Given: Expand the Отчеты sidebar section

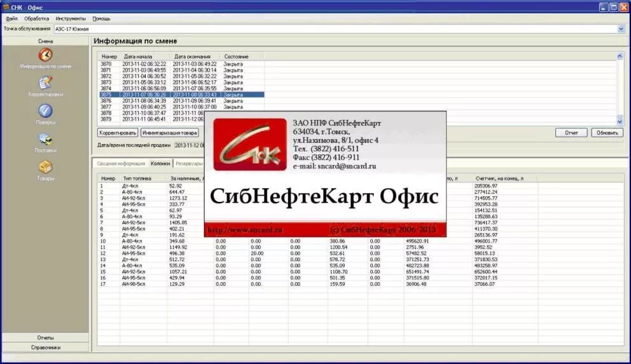Looking at the screenshot, I should pos(45,338).
